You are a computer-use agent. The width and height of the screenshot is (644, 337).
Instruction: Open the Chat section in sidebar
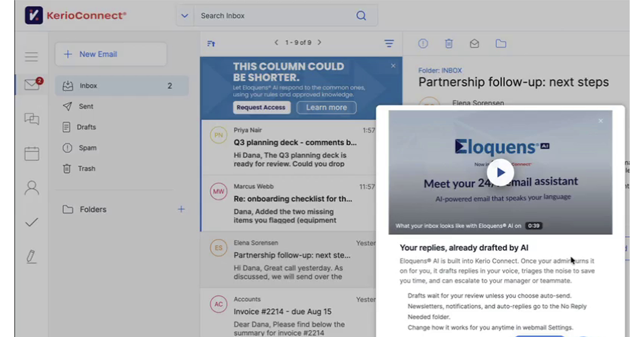(32, 119)
